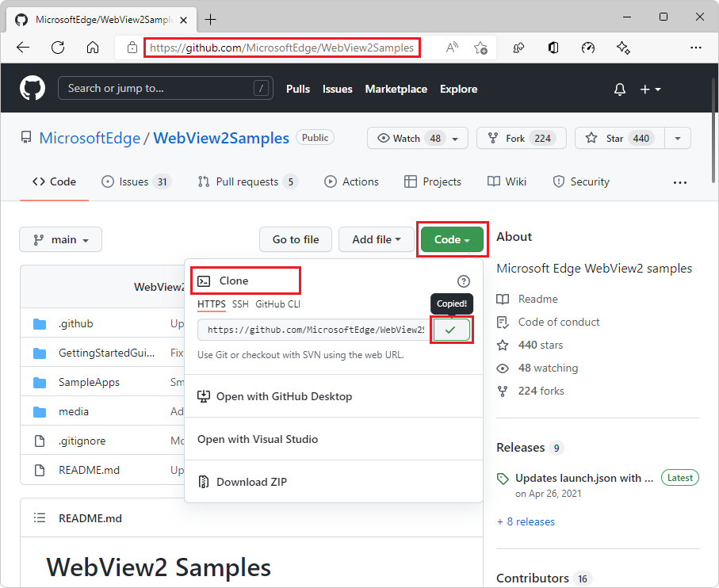Add page to favorites with star icon
The width and height of the screenshot is (719, 588).
click(x=480, y=48)
